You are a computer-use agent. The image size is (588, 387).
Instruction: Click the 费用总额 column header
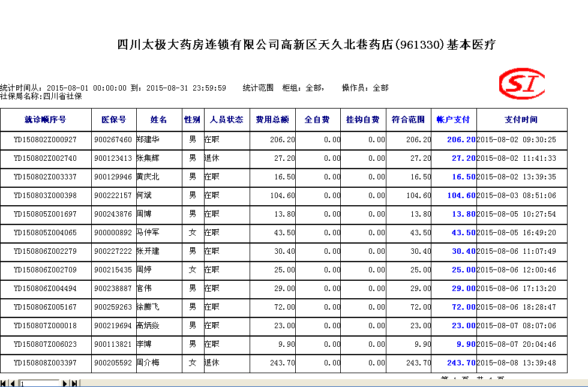[x=272, y=119]
